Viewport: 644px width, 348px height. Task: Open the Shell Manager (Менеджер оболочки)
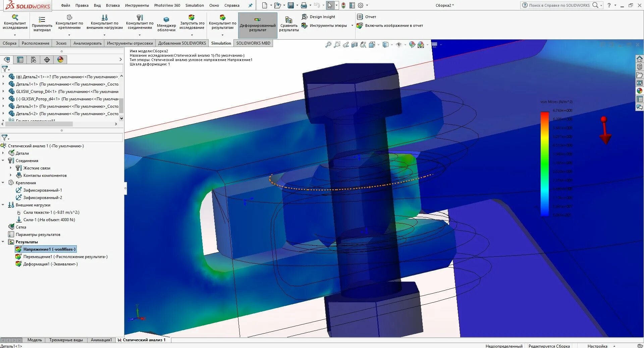pos(166,24)
